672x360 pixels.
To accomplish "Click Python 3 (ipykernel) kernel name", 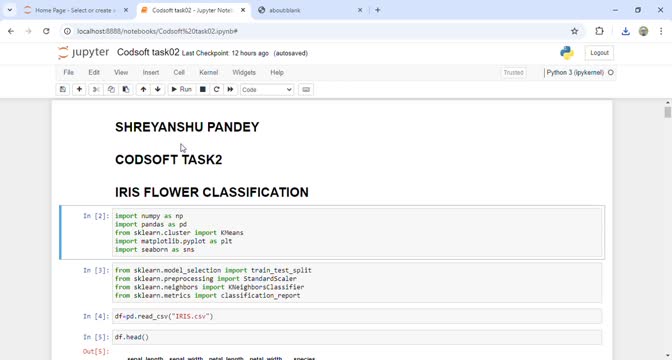I will click(575, 72).
